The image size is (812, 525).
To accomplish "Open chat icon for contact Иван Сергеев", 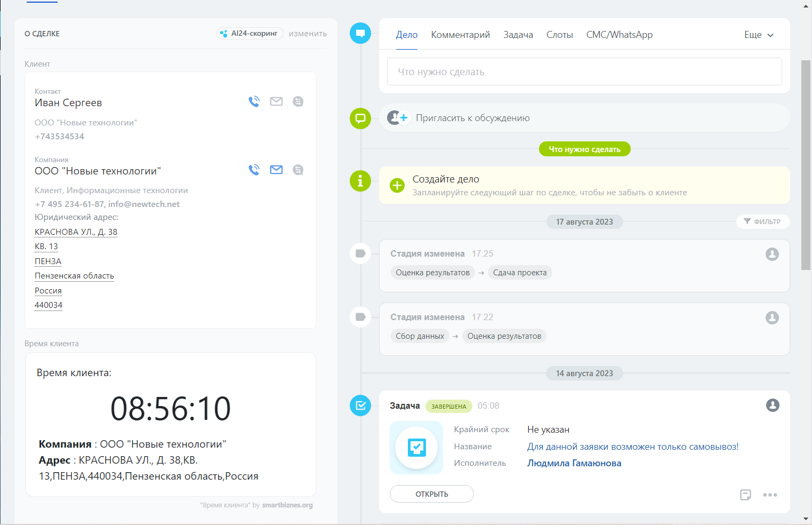I will click(x=298, y=101).
